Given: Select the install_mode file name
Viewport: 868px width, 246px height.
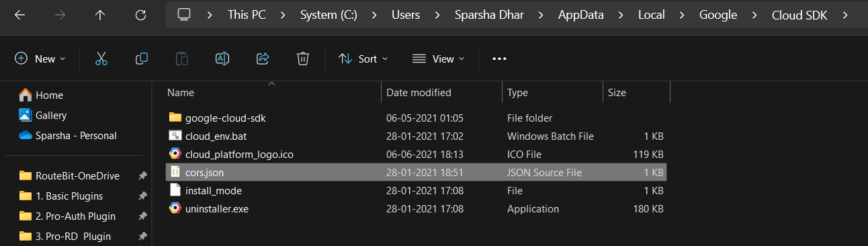Looking at the screenshot, I should click(x=214, y=190).
